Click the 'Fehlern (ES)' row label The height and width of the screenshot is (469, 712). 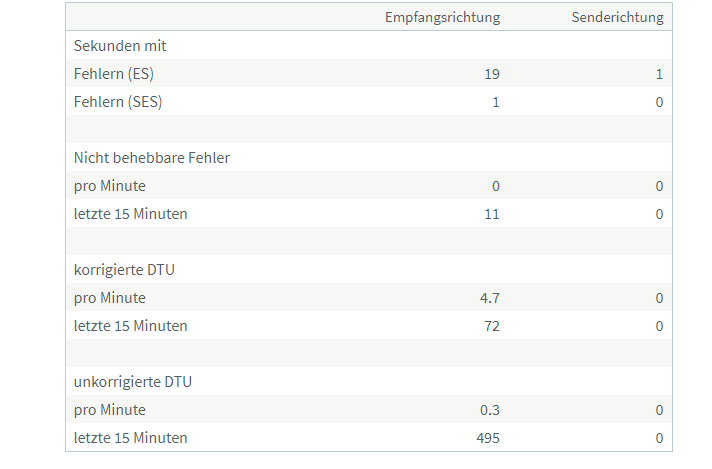click(114, 74)
